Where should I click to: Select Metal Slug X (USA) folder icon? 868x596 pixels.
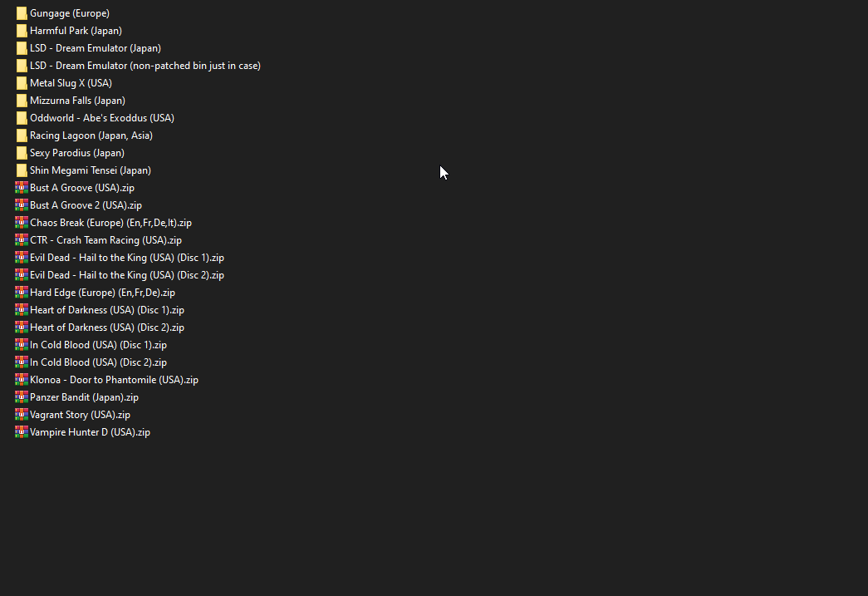click(x=22, y=83)
